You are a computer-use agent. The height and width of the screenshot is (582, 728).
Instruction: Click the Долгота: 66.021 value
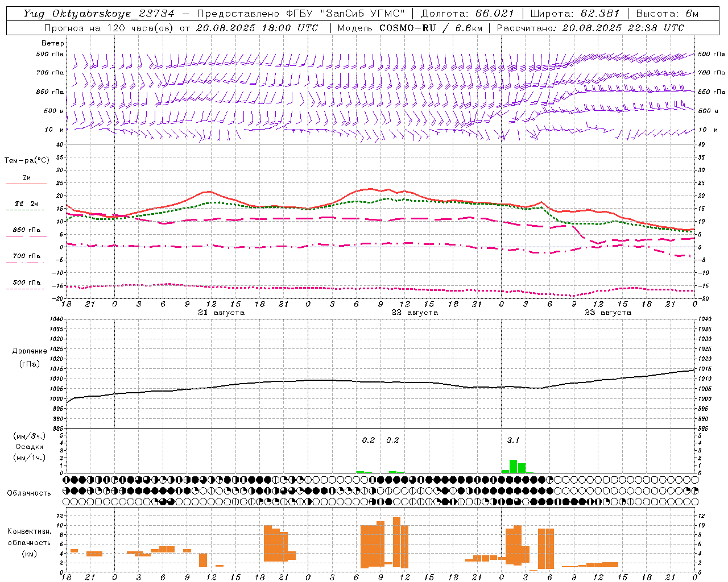[x=468, y=14]
